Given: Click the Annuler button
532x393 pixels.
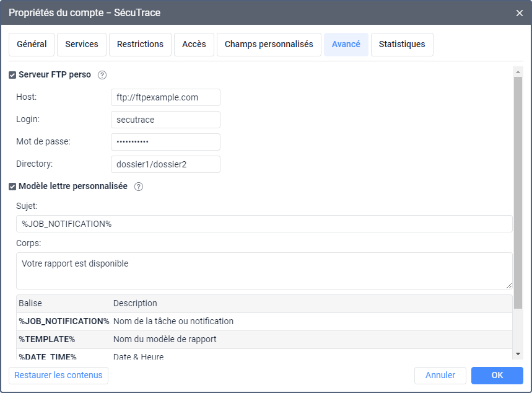Looking at the screenshot, I should coord(440,376).
